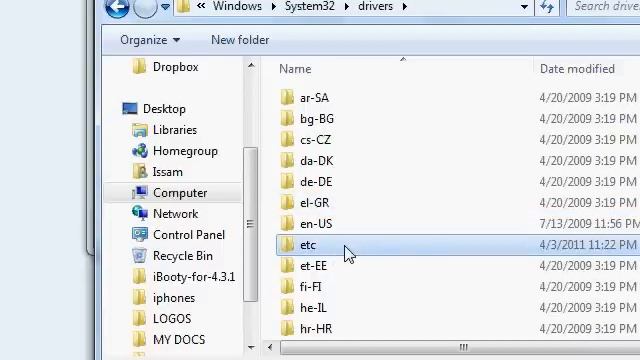Click the Dropbox folder icon

pos(140,67)
